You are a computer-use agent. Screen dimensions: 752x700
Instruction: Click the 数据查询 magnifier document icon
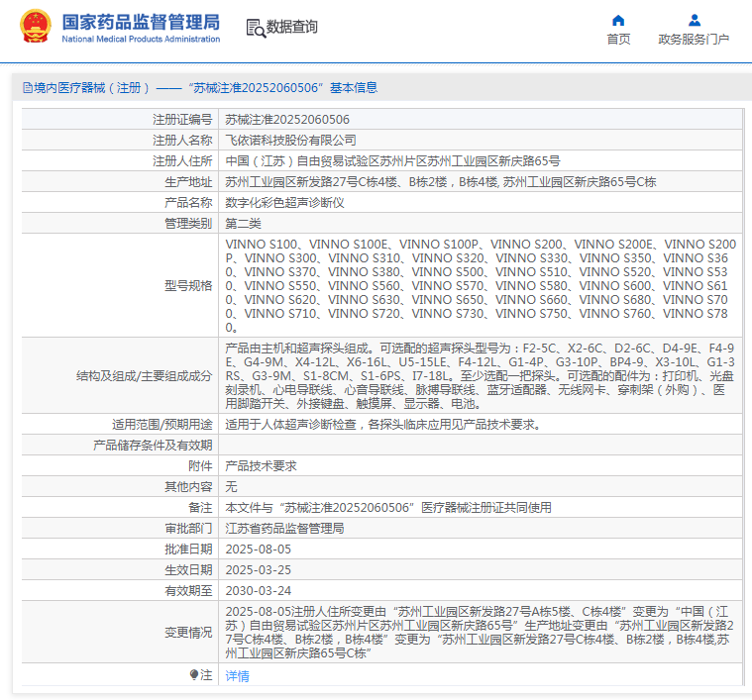click(x=255, y=28)
